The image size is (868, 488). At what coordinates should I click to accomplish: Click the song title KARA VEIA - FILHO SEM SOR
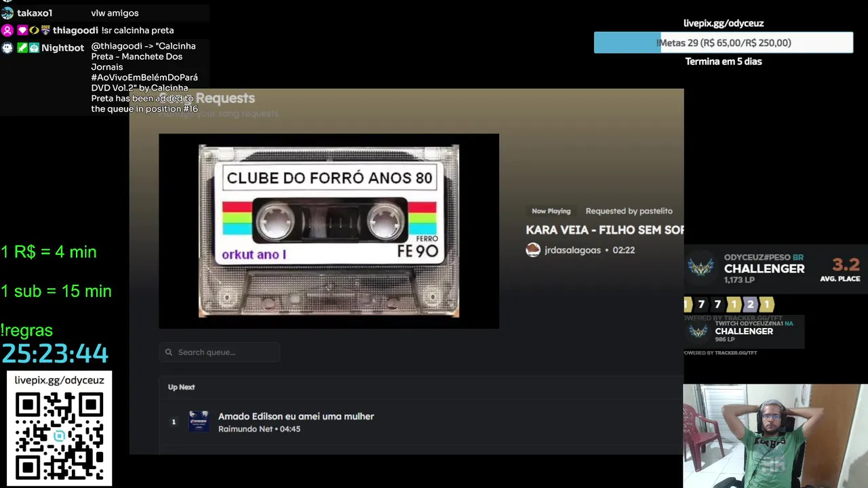(x=605, y=230)
